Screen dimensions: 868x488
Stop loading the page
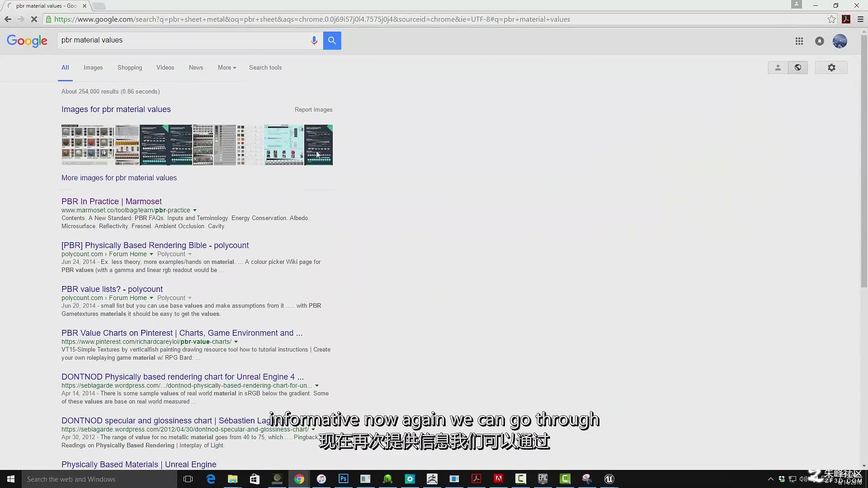[34, 19]
